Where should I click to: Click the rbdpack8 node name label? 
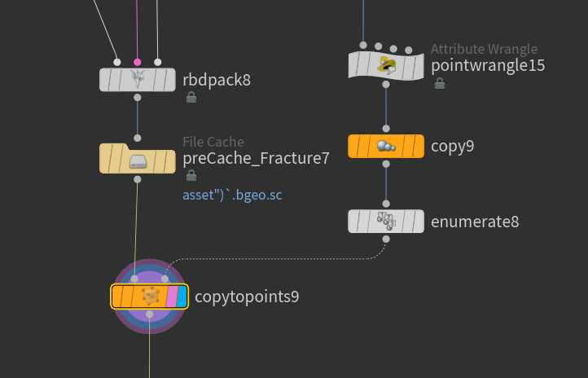pos(217,80)
